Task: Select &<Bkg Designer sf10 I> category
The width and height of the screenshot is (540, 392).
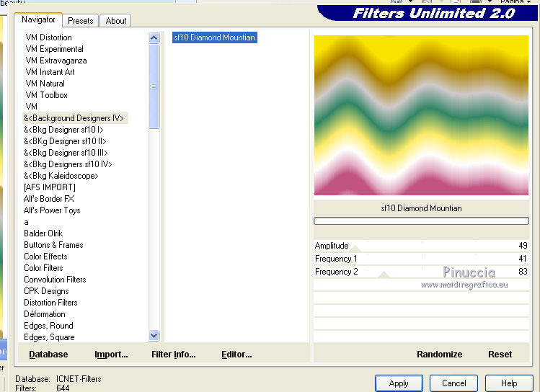Action: 63,130
